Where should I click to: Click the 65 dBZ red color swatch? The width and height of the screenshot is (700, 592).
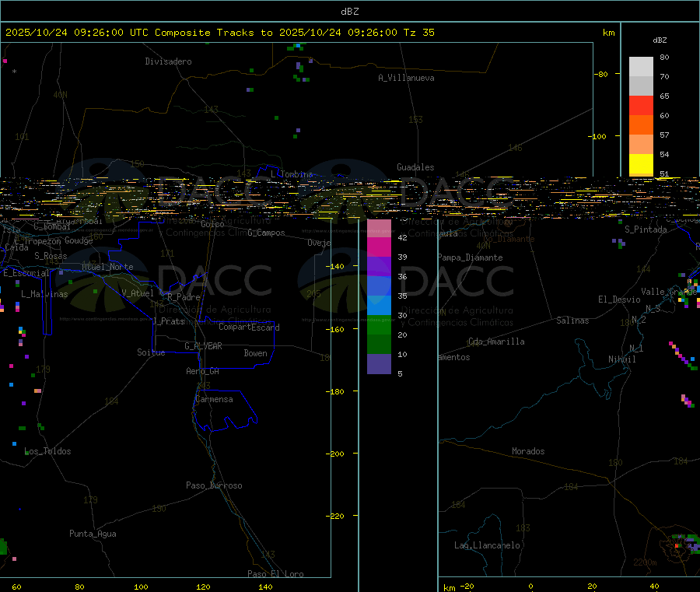pos(641,105)
